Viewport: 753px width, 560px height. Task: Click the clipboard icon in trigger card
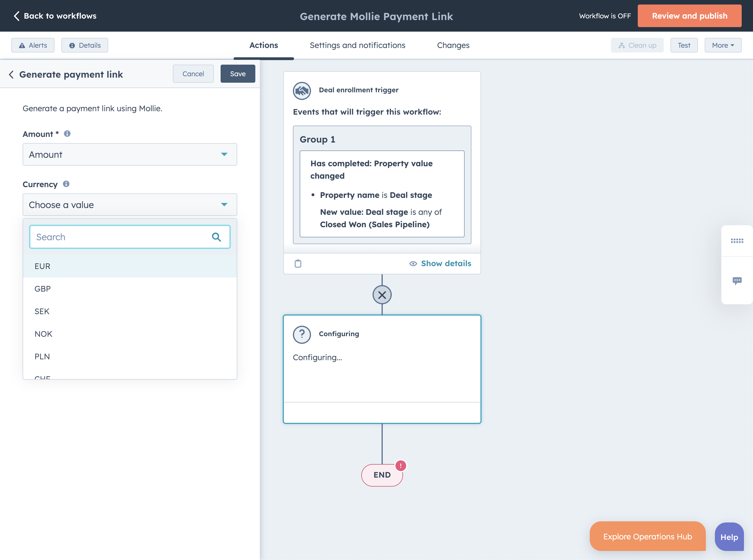(298, 263)
